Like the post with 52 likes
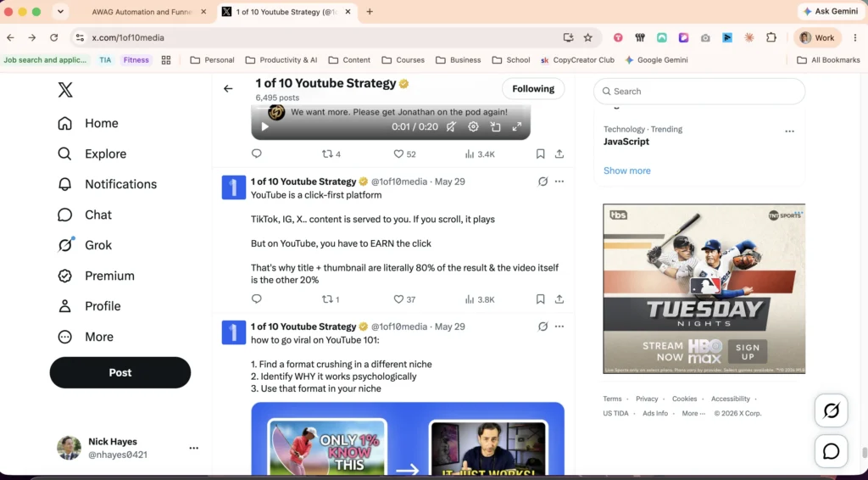This screenshot has width=868, height=480. [404, 153]
